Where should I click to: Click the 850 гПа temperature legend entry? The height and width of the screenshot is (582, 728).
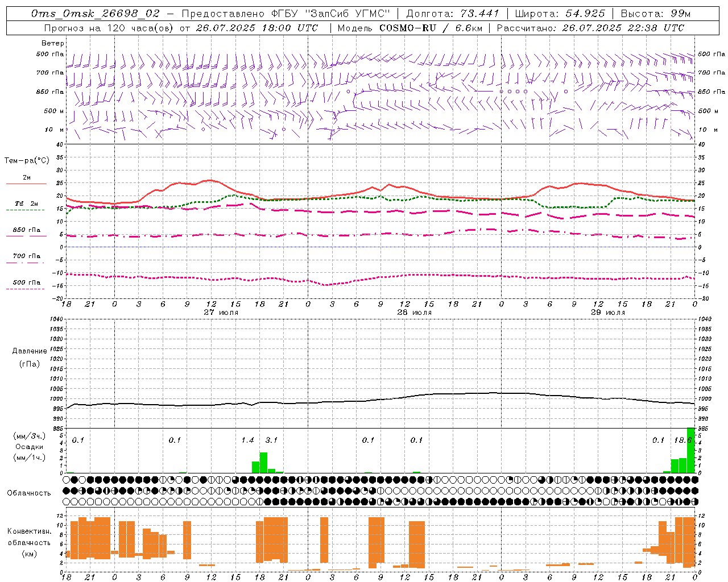pos(27,230)
